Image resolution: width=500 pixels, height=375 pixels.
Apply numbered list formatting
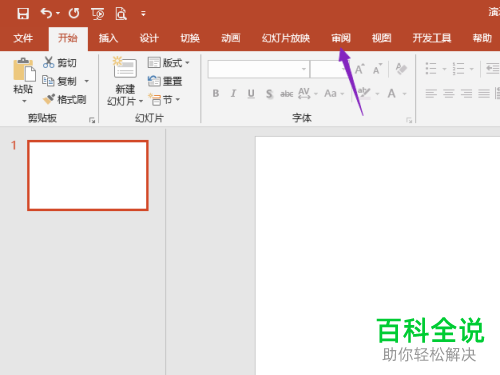458,69
